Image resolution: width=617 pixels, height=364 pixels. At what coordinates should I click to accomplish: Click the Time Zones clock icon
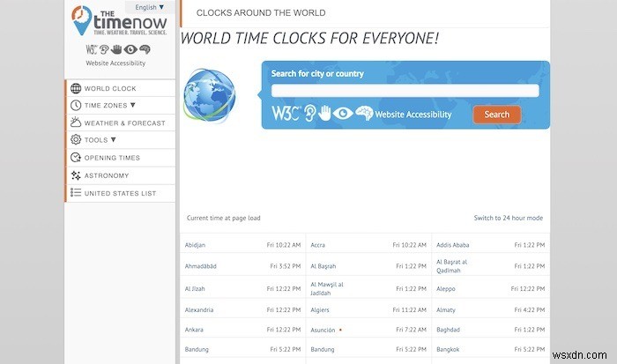(x=76, y=105)
